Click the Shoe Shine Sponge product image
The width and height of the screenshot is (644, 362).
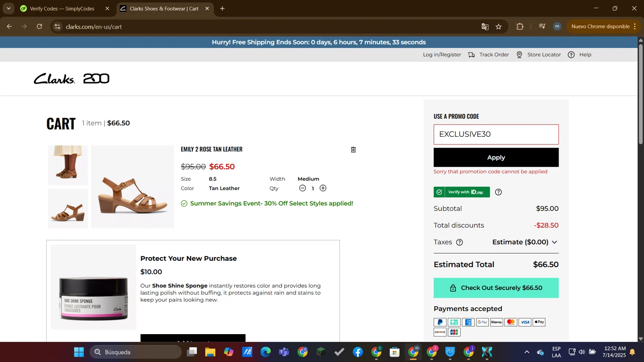[94, 287]
